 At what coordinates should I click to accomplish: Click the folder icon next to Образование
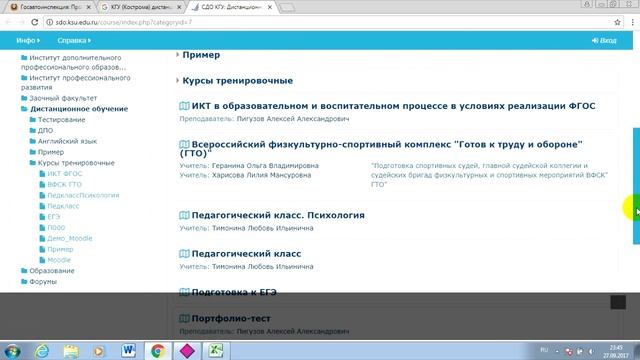pos(24,271)
